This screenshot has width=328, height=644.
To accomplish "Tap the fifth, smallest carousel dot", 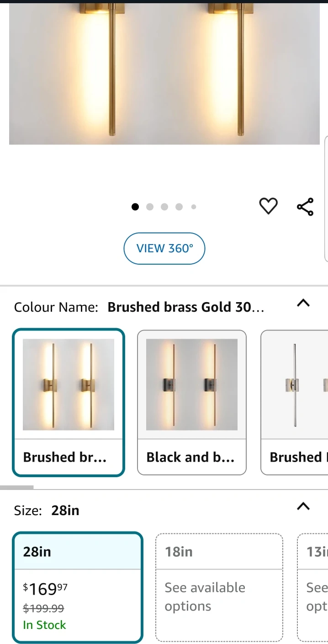I will pyautogui.click(x=194, y=207).
